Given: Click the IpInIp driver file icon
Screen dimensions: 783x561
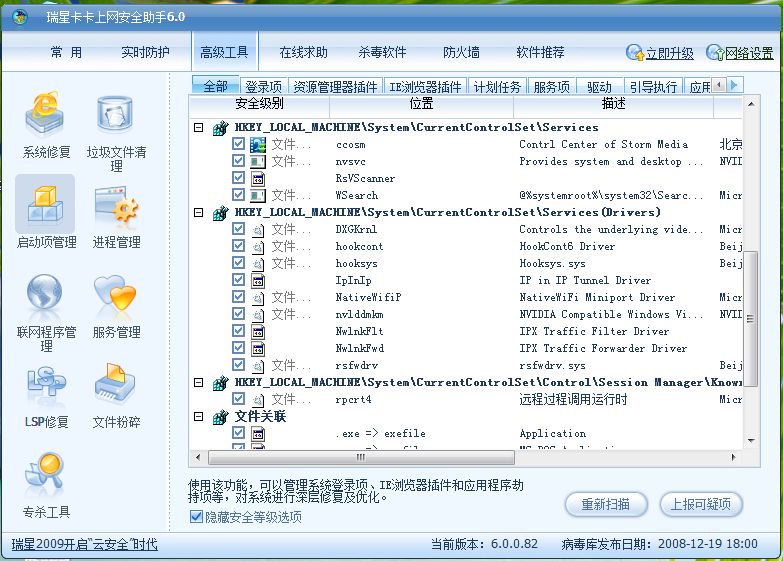Looking at the screenshot, I should (258, 281).
